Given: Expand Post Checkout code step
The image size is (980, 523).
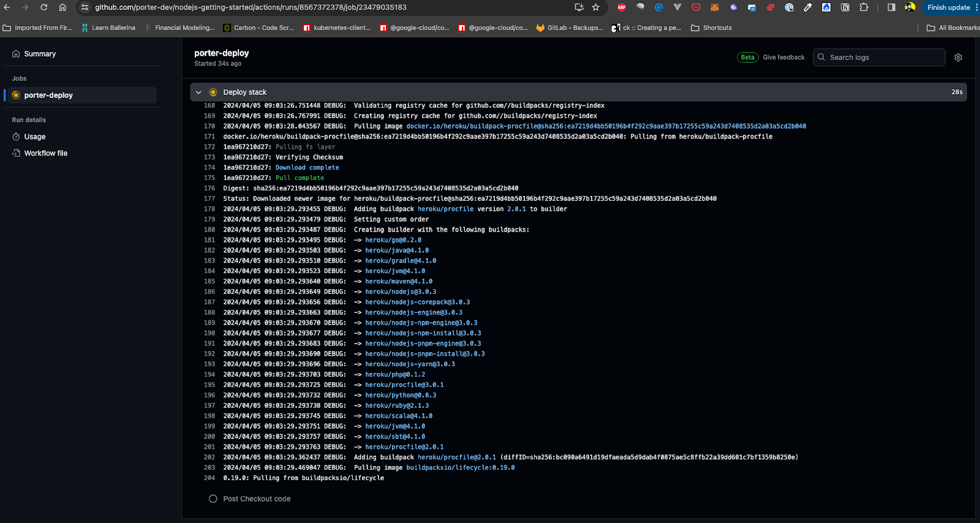Looking at the screenshot, I should coord(257,499).
